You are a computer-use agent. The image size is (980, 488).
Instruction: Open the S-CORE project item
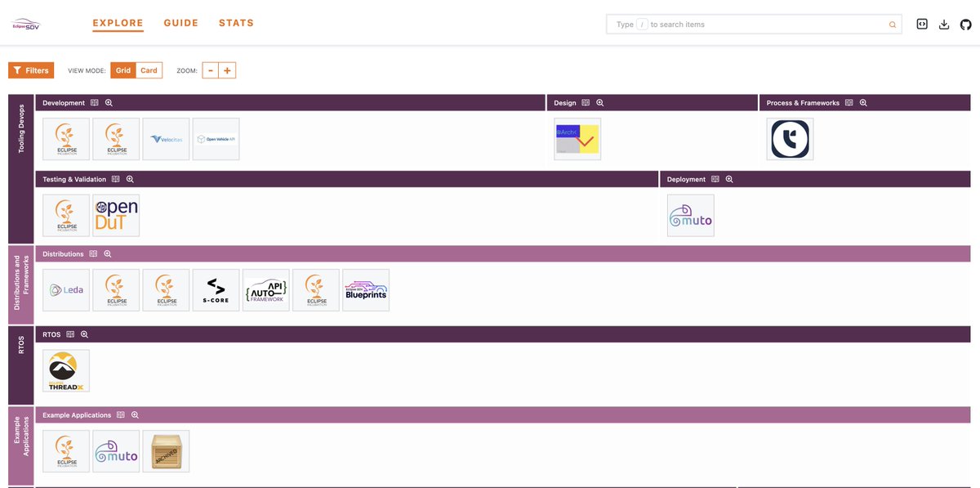[216, 290]
